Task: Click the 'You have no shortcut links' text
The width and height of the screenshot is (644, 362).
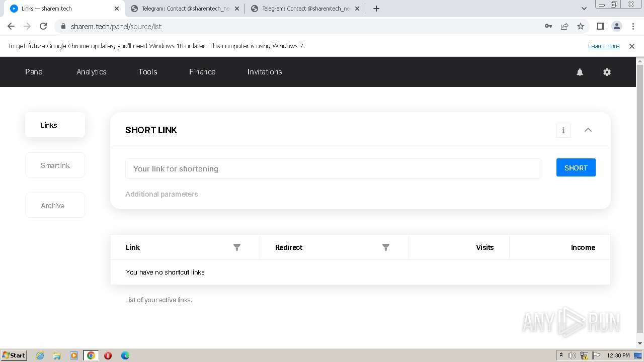Action: (165, 272)
